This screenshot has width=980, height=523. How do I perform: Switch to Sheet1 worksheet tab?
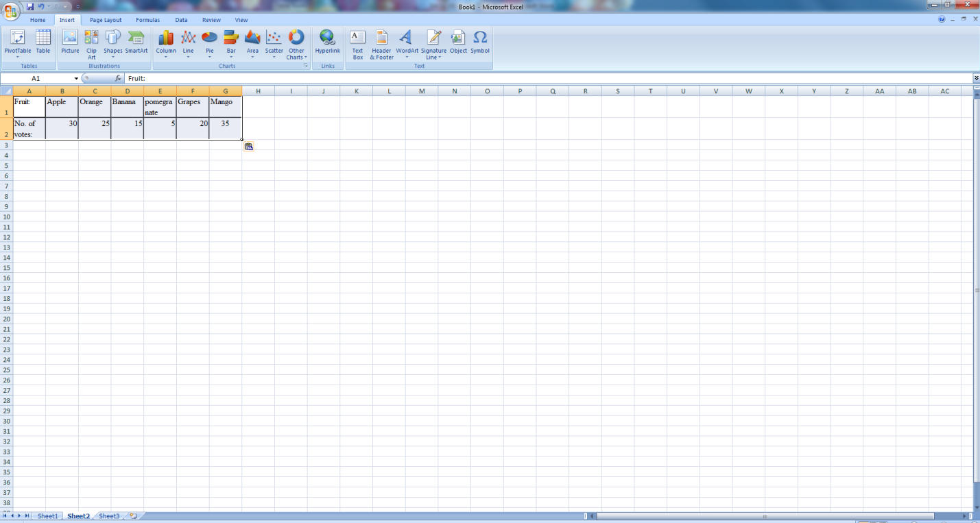(47, 516)
